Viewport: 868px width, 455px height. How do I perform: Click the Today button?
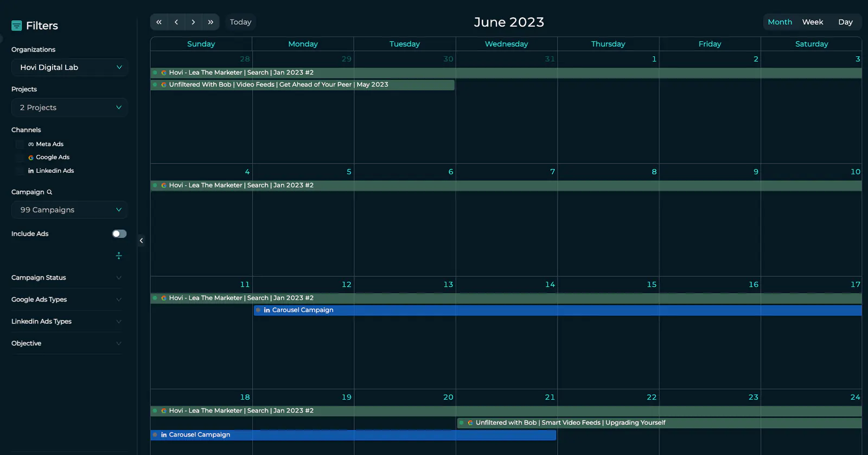(240, 22)
